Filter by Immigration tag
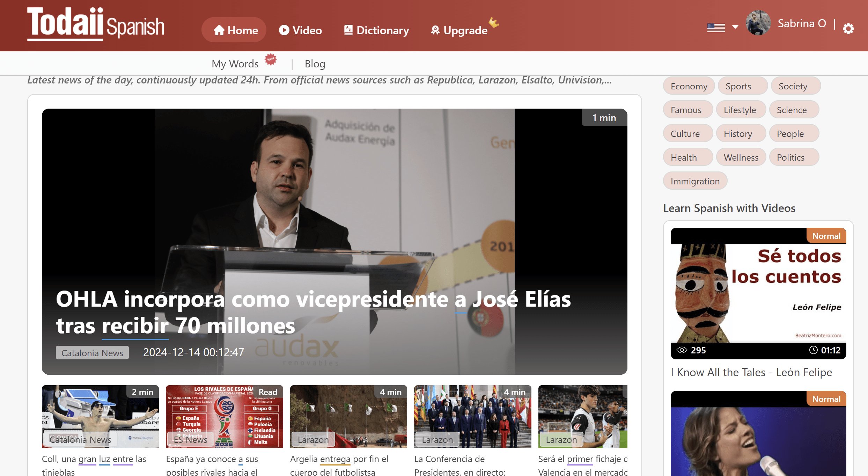 coord(695,181)
